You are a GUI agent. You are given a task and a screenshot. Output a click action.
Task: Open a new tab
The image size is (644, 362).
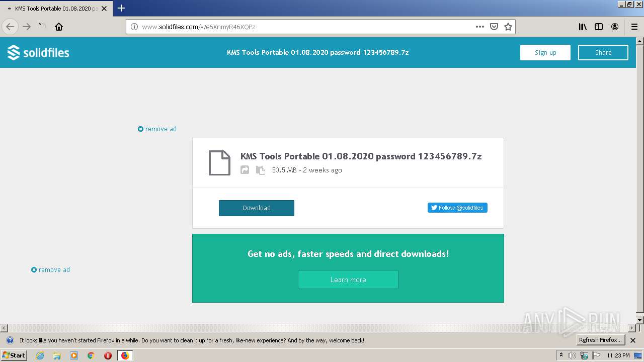coord(121,8)
